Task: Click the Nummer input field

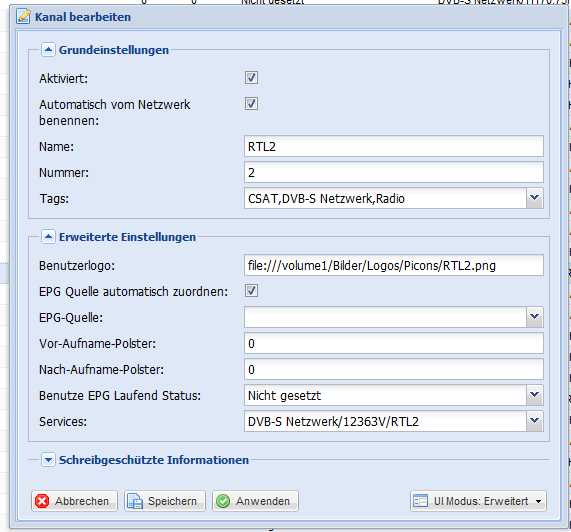Action: pyautogui.click(x=394, y=172)
